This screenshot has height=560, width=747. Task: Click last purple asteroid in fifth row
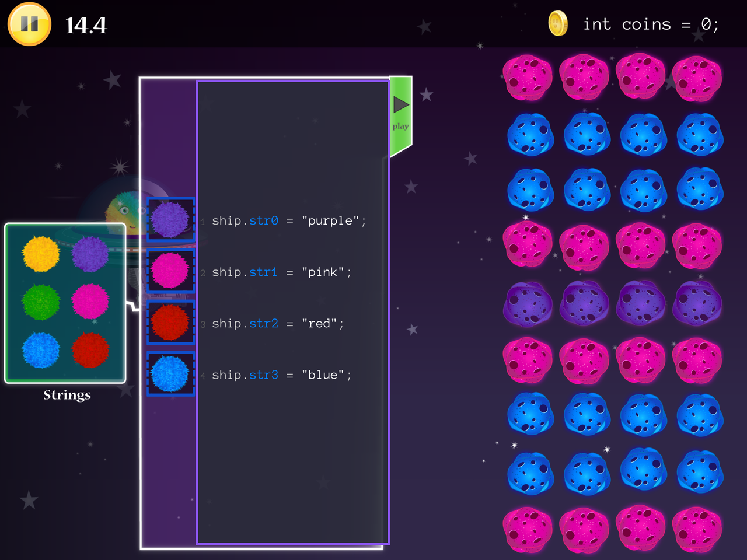(697, 303)
